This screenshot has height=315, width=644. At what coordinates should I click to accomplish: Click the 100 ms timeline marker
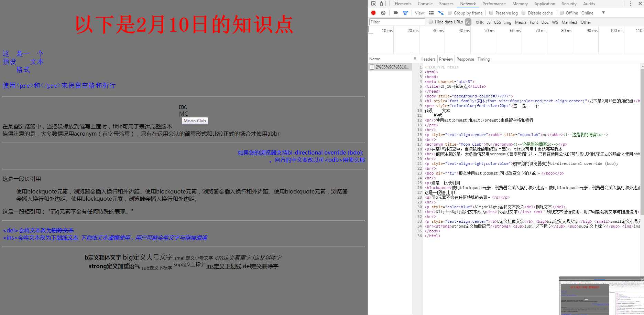tap(616, 31)
